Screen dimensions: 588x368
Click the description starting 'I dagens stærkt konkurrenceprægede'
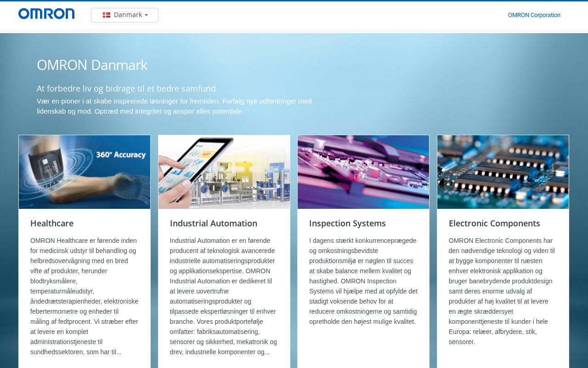363,281
